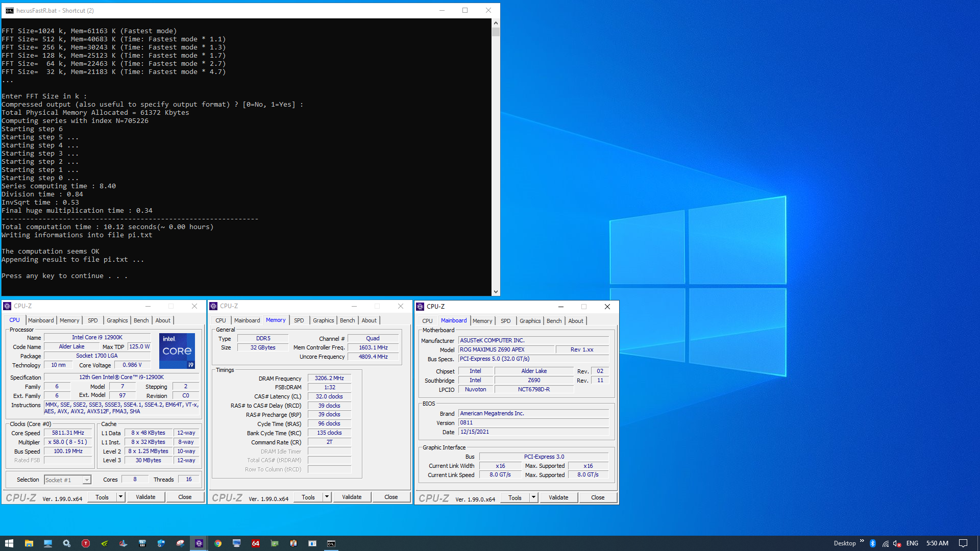Click Tools button in first CPU-Z window
The width and height of the screenshot is (980, 551).
[x=102, y=497]
